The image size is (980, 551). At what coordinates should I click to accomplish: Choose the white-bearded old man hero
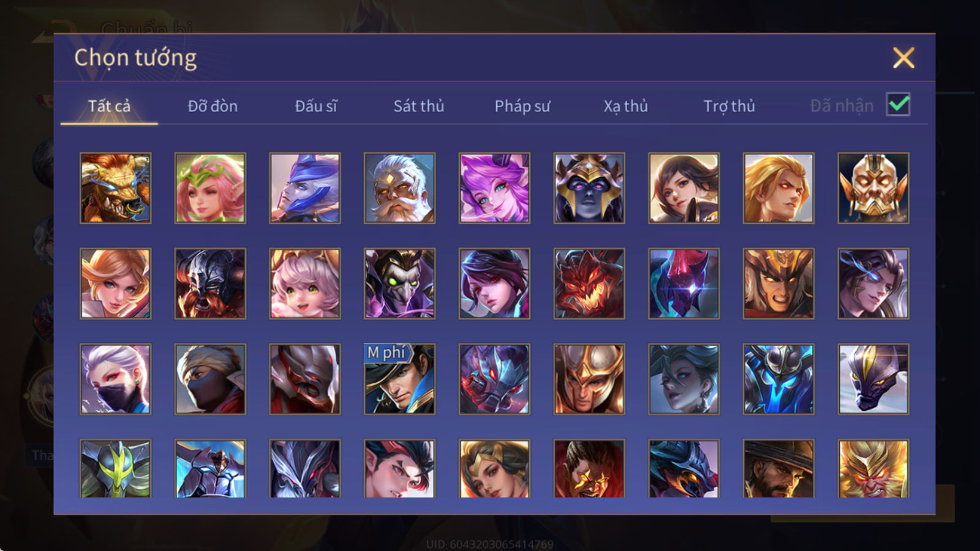(399, 188)
